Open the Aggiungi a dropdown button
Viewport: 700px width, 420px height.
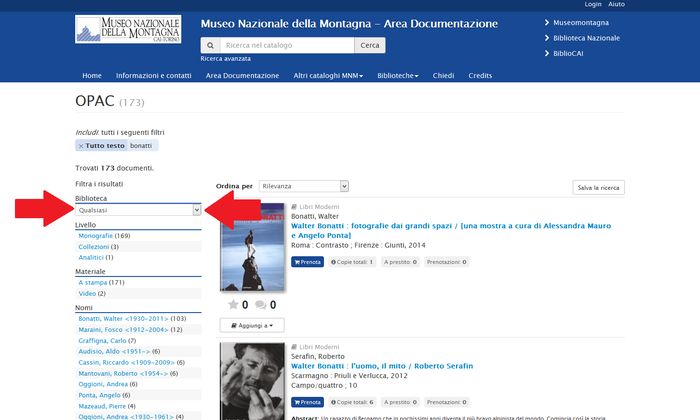[x=252, y=325]
